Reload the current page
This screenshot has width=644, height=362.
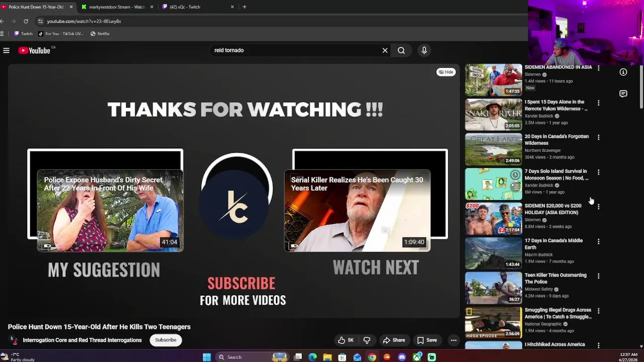click(26, 21)
